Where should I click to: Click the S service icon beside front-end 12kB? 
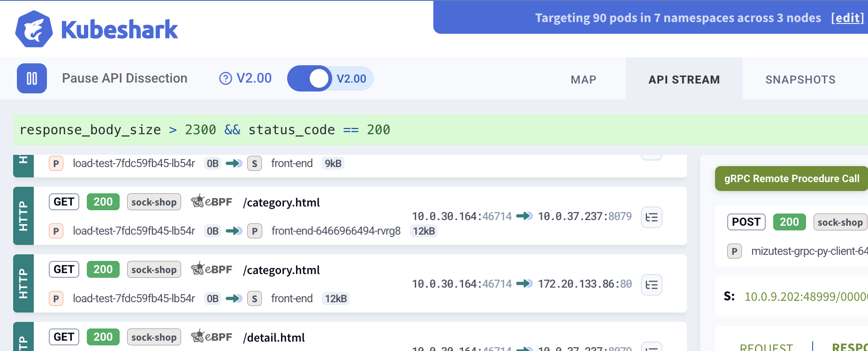click(254, 298)
